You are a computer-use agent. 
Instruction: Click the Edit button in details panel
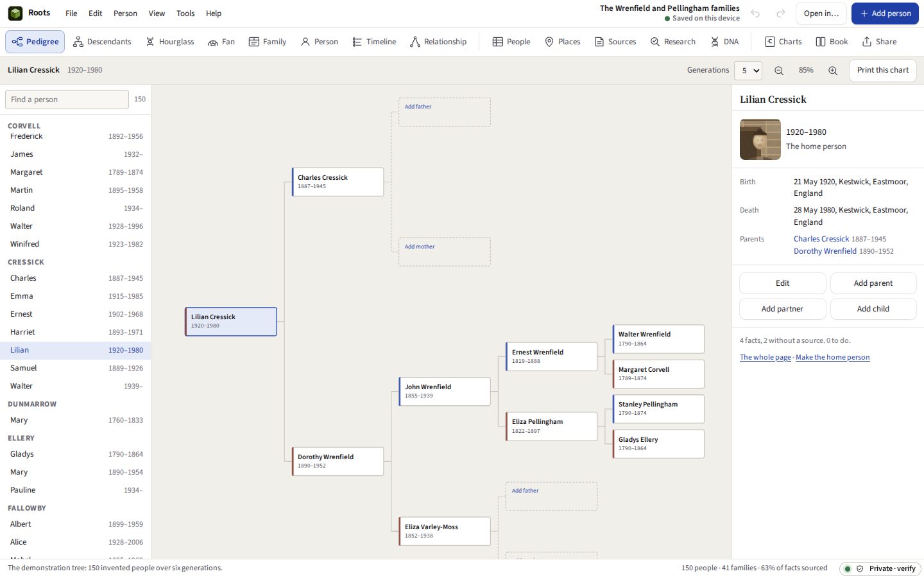click(x=783, y=283)
